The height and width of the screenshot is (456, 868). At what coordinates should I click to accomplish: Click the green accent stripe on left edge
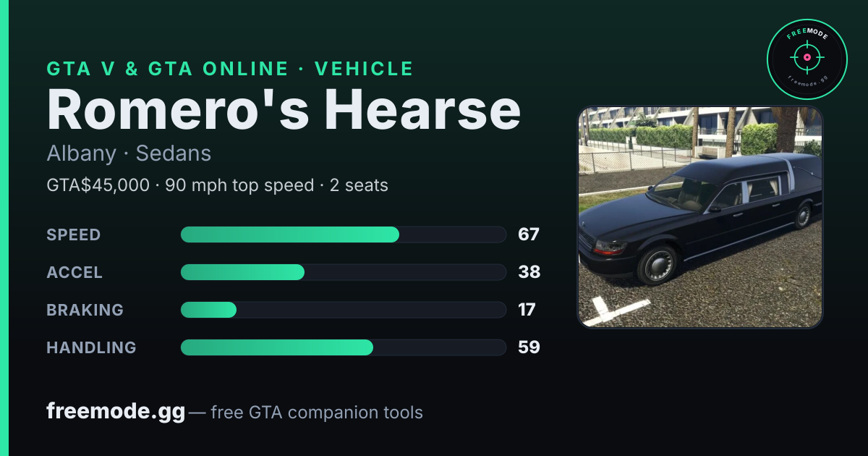(4, 228)
